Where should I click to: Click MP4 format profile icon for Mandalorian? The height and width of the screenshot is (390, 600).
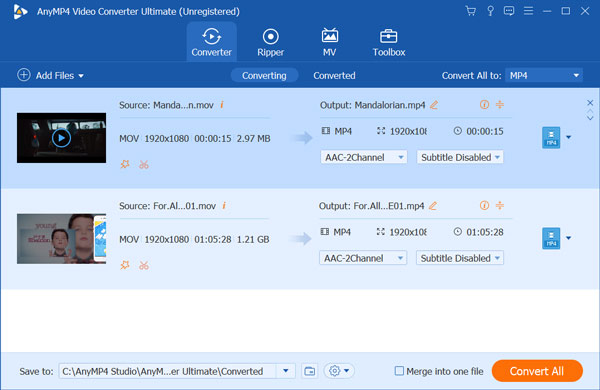551,137
